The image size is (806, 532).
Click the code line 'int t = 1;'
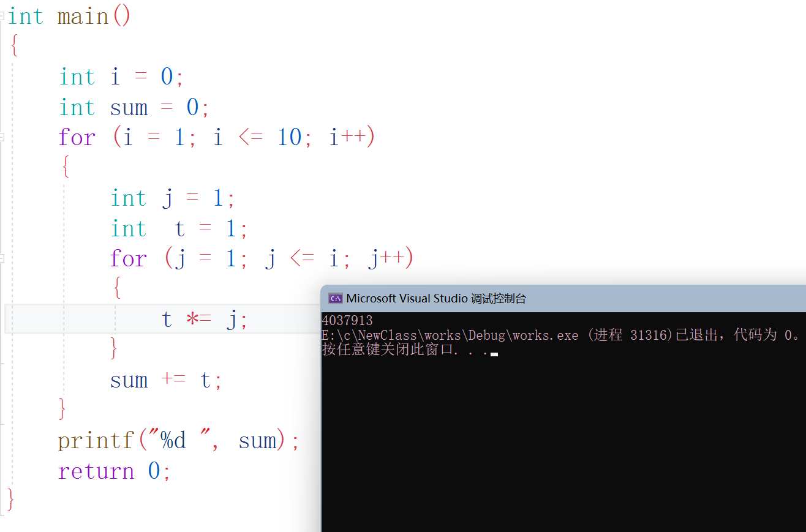click(179, 229)
